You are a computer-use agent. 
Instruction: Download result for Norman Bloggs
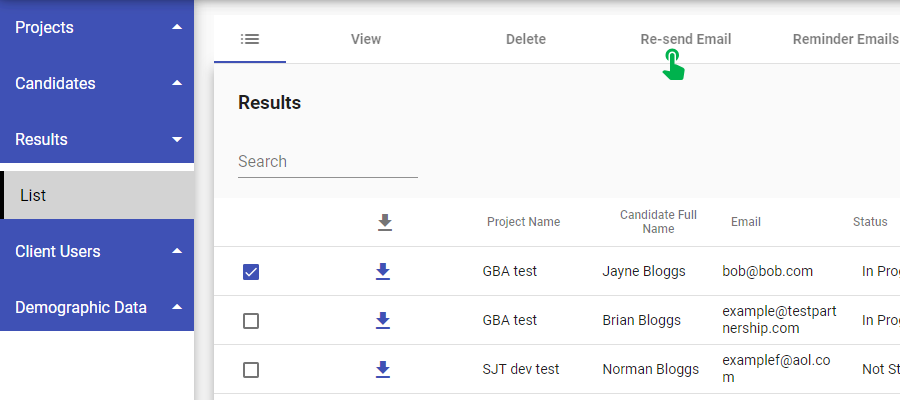coord(383,369)
